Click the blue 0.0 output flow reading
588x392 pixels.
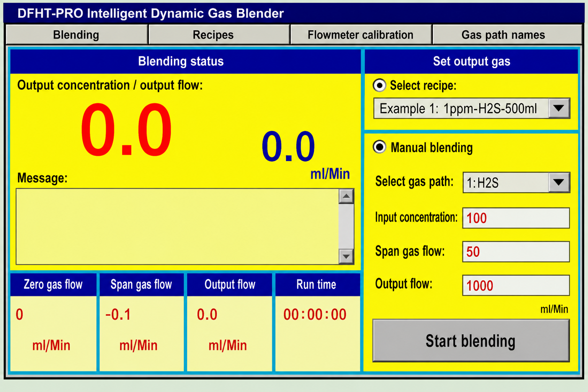point(288,146)
